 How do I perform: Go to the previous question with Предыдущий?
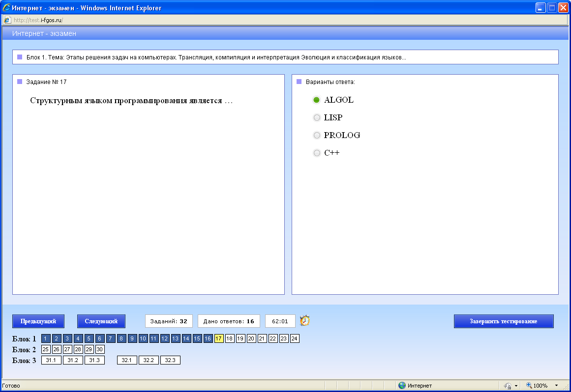pyautogui.click(x=38, y=321)
